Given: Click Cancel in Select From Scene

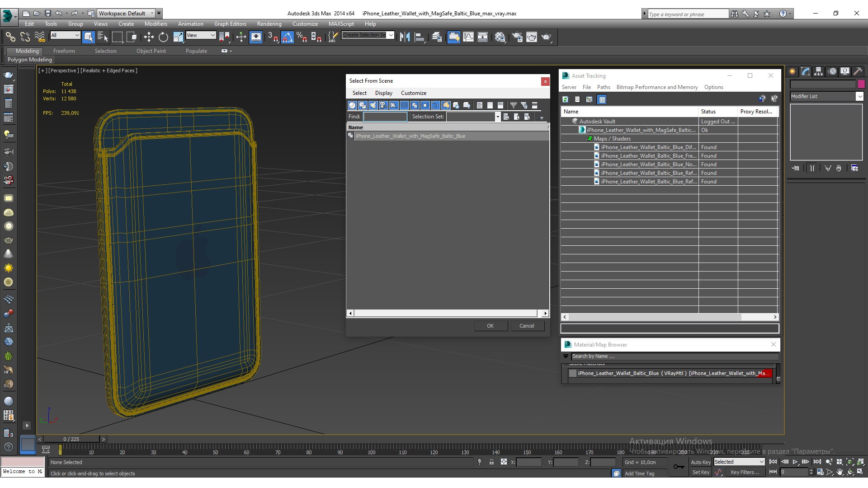Looking at the screenshot, I should click(527, 326).
